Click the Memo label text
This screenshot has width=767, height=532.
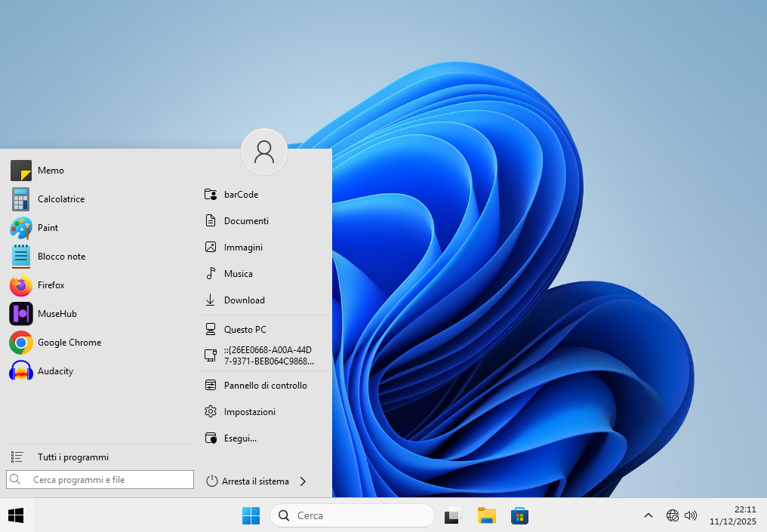[51, 171]
